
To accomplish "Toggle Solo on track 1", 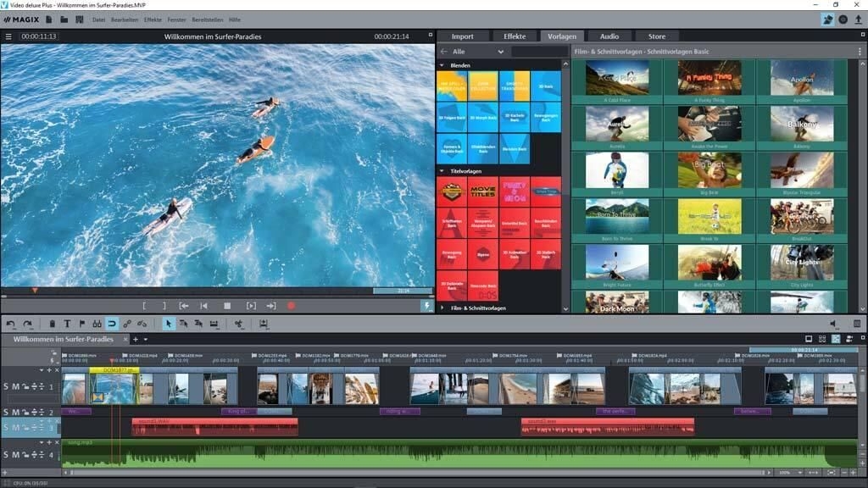I will [6, 387].
